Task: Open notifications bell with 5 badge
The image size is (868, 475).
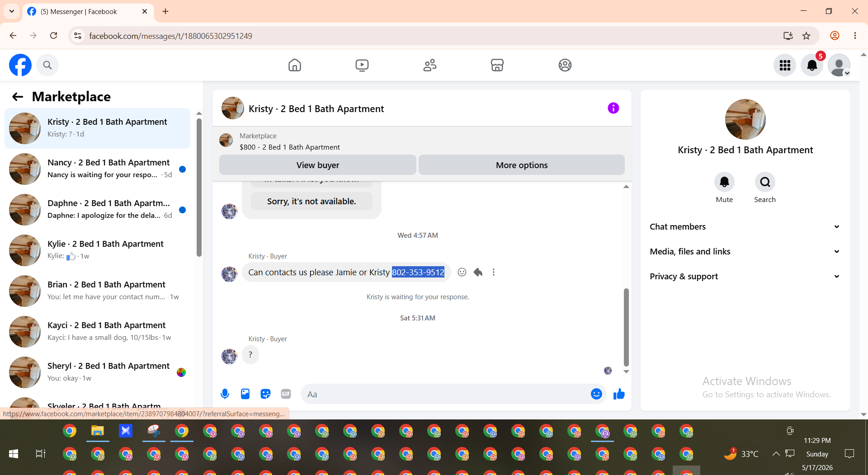Action: click(x=812, y=65)
